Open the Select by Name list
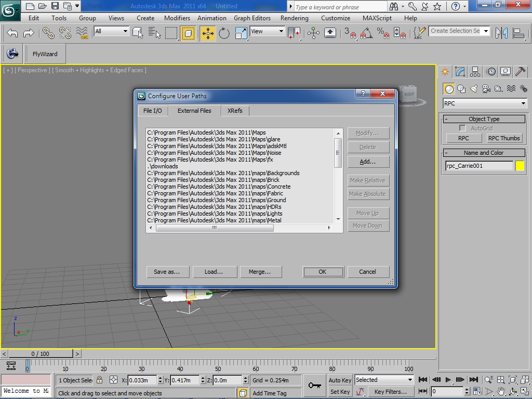Screen dimensions: 532x399 coord(154,33)
